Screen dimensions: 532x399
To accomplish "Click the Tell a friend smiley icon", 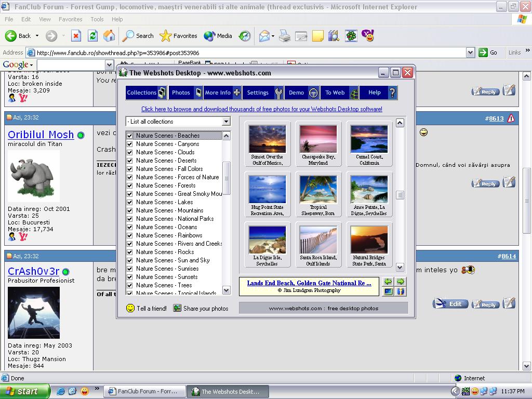I will click(x=130, y=308).
